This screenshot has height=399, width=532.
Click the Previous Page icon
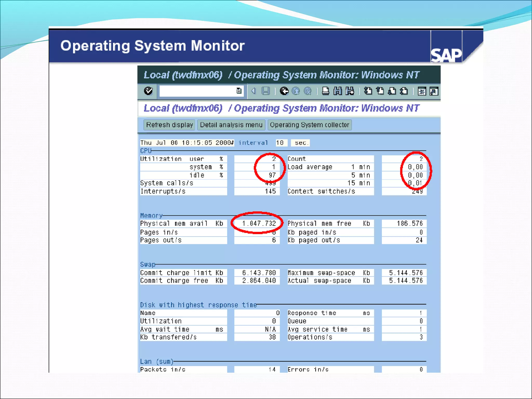[x=380, y=91]
